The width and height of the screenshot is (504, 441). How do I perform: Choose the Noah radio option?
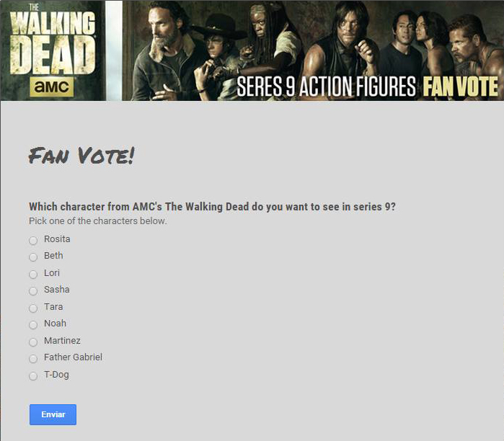click(33, 325)
